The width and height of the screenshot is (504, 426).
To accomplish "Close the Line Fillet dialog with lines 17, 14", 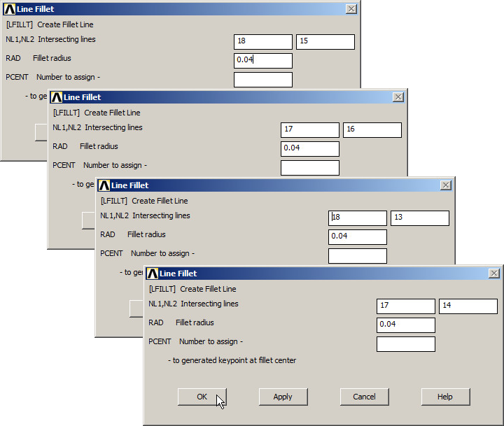I will coord(493,274).
